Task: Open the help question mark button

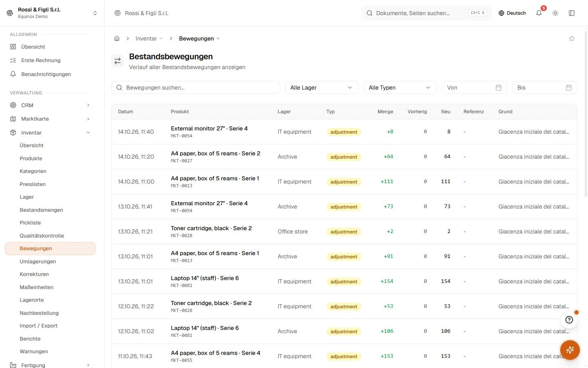Action: 569,320
